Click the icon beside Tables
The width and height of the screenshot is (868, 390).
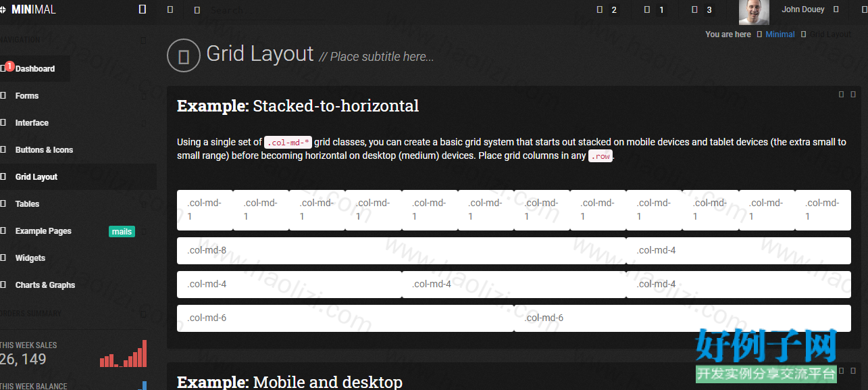[x=3, y=203]
